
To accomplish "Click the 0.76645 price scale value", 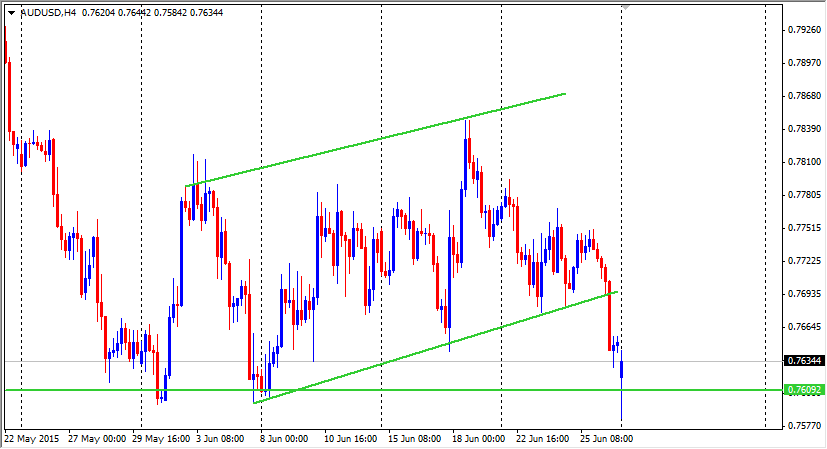I will (x=804, y=327).
